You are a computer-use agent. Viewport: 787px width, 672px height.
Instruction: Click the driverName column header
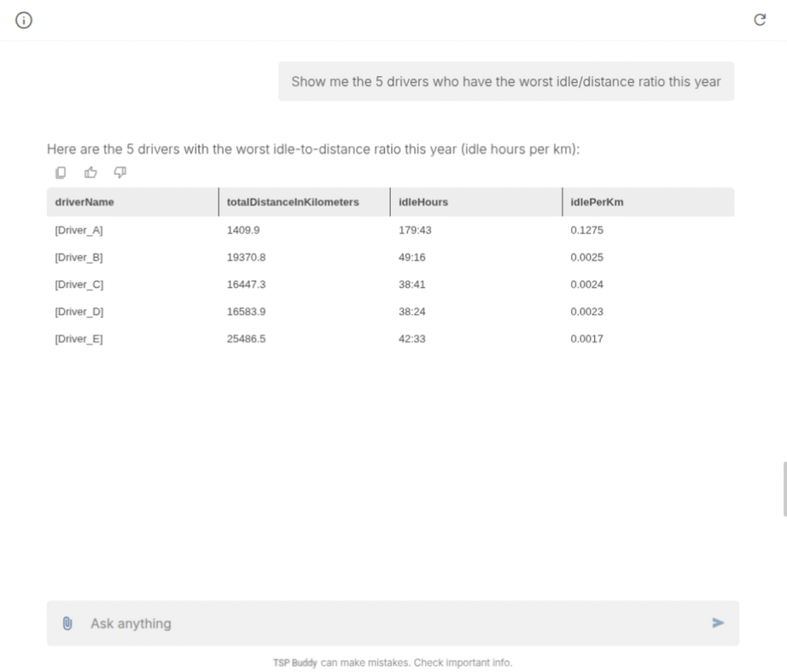(x=85, y=202)
